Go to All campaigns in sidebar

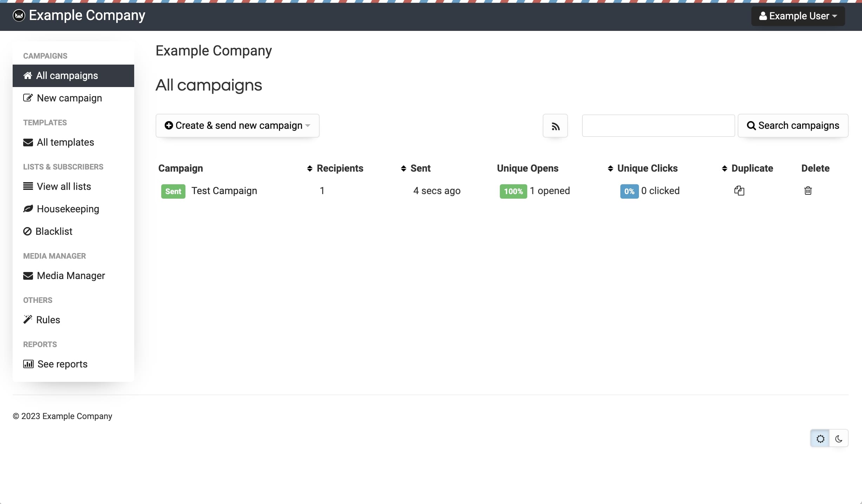point(73,76)
